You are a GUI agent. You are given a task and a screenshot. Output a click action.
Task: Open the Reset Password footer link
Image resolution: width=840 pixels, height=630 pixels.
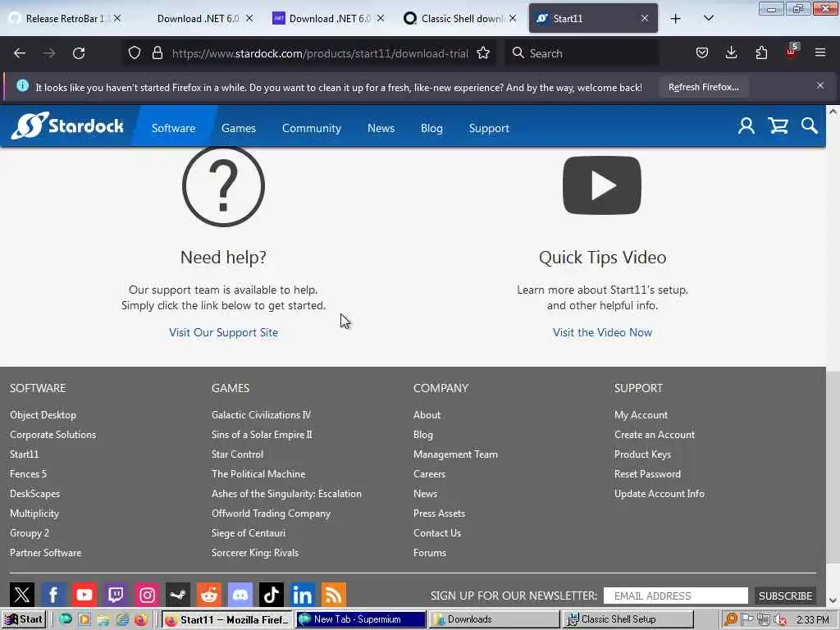tap(647, 473)
